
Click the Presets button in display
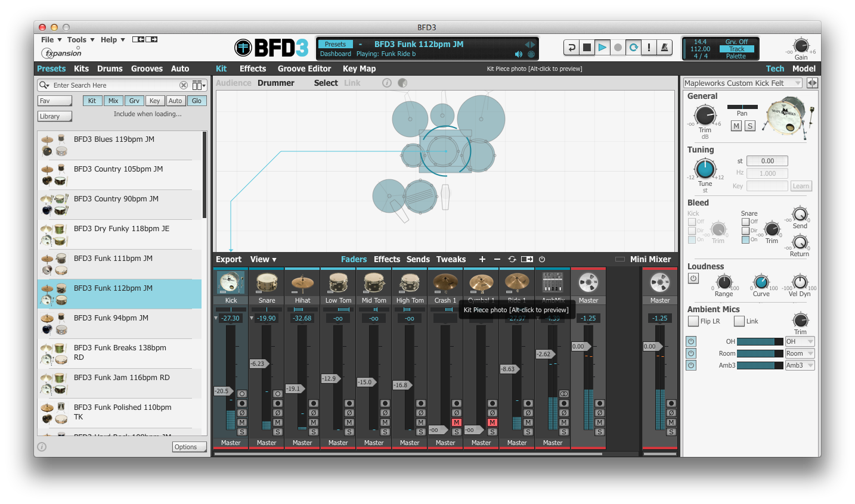pos(335,44)
